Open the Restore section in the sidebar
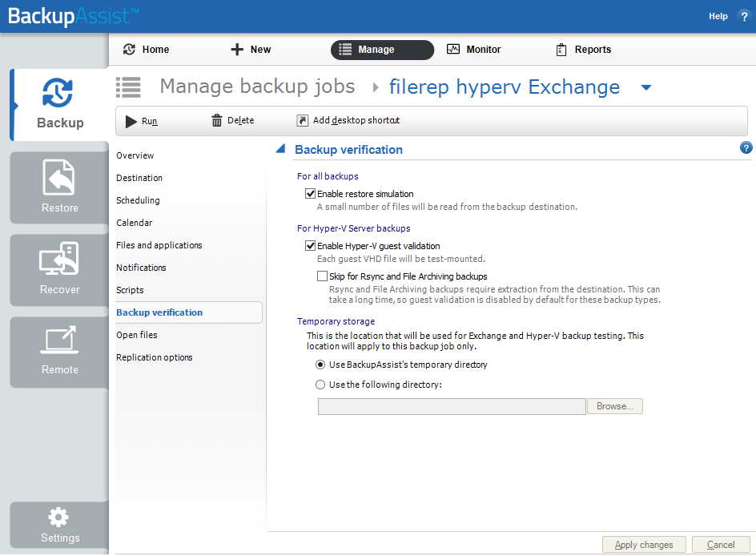This screenshot has width=756, height=556. click(59, 187)
